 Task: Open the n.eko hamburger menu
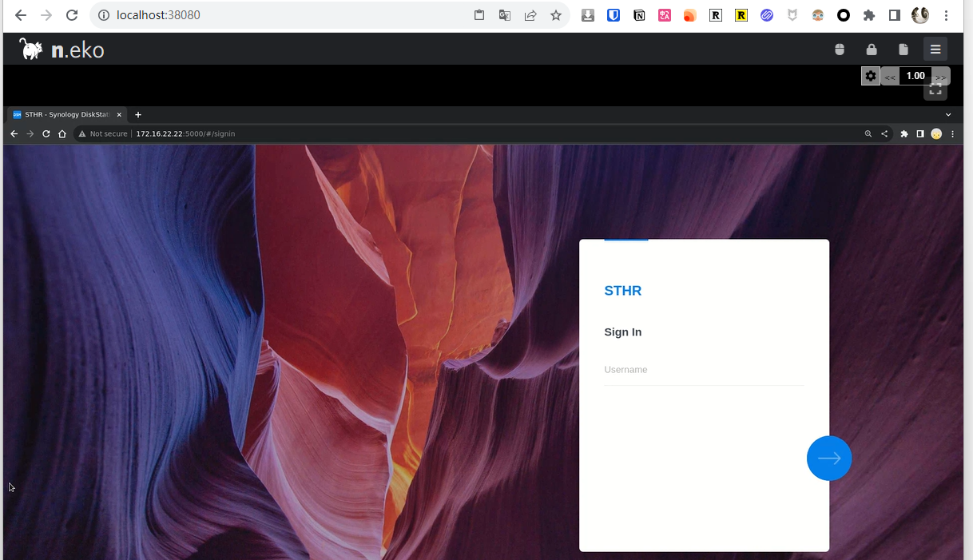point(935,50)
